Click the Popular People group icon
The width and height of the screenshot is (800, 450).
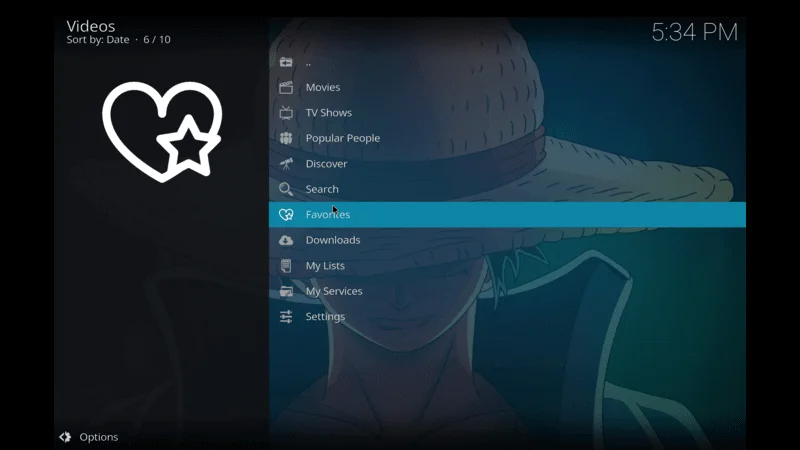pos(286,138)
